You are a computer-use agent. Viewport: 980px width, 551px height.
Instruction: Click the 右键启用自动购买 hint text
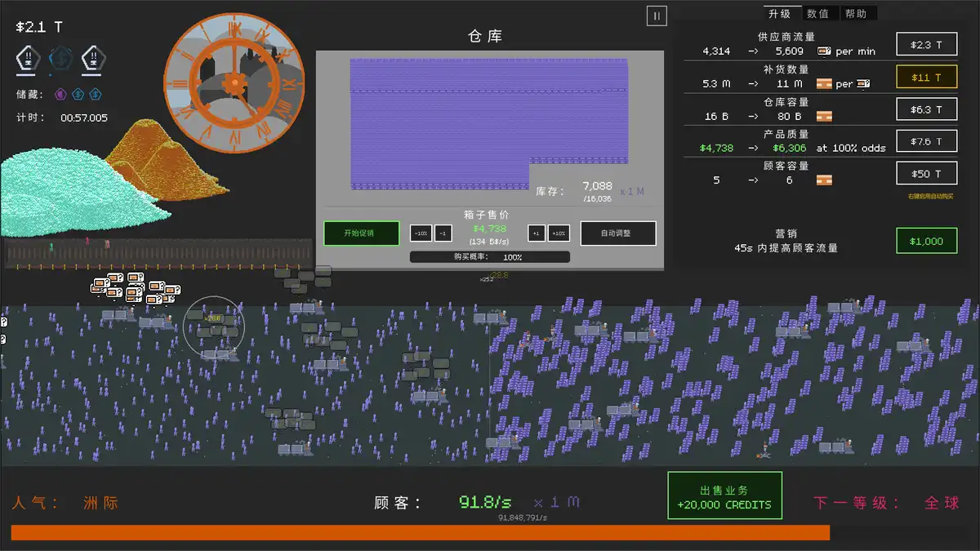931,196
